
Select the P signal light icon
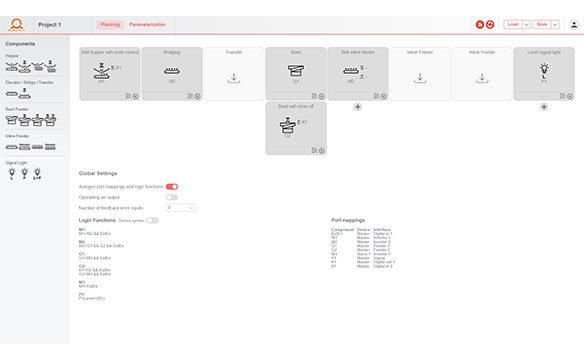pos(25,174)
